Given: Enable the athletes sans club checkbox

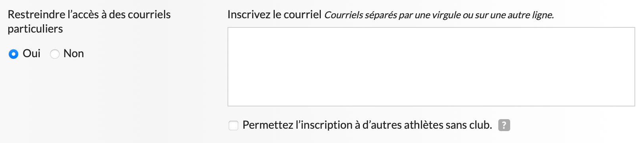Looking at the screenshot, I should [233, 126].
